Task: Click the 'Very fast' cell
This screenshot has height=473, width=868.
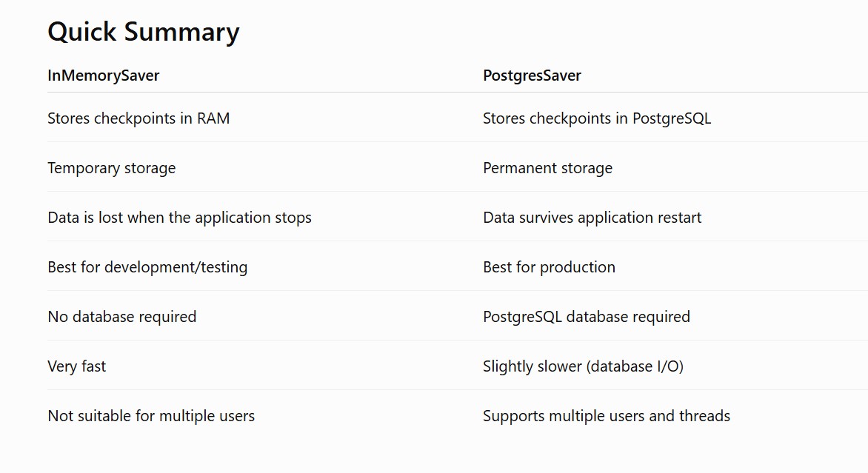Action: [x=76, y=366]
